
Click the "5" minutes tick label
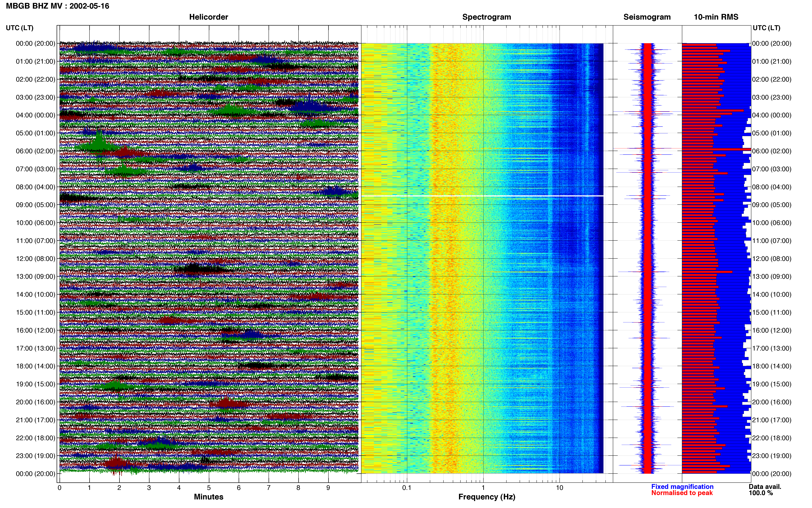pos(209,487)
